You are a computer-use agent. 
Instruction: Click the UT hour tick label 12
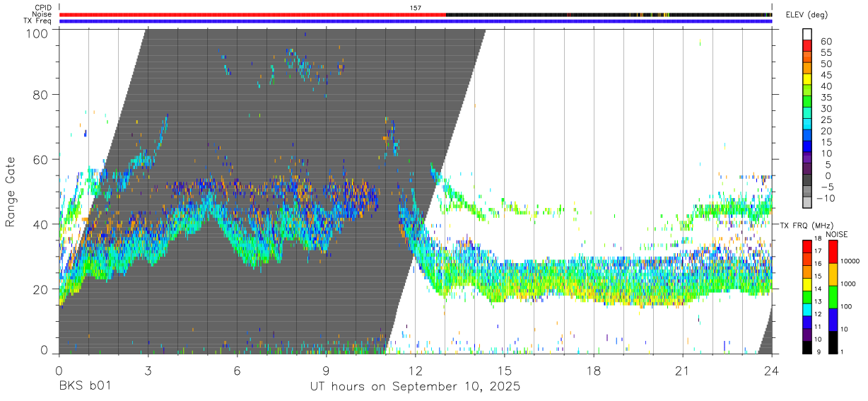pyautogui.click(x=416, y=370)
